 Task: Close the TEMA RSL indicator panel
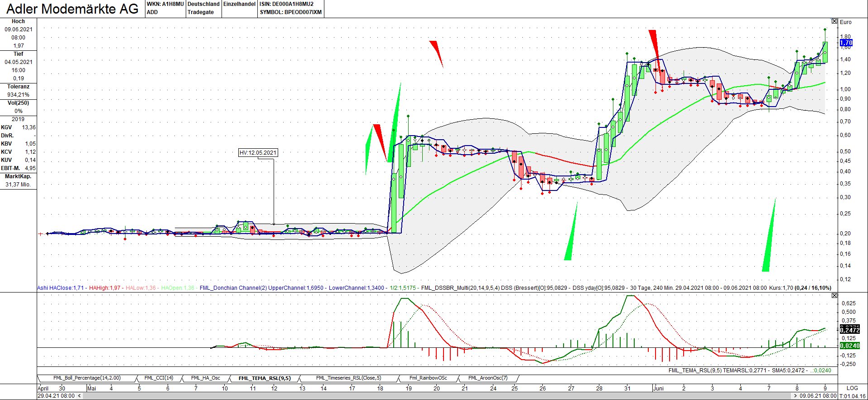(x=834, y=296)
